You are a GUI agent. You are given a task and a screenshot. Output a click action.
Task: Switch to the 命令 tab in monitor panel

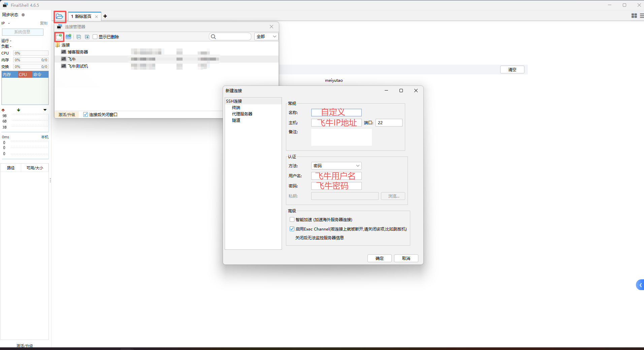37,74
